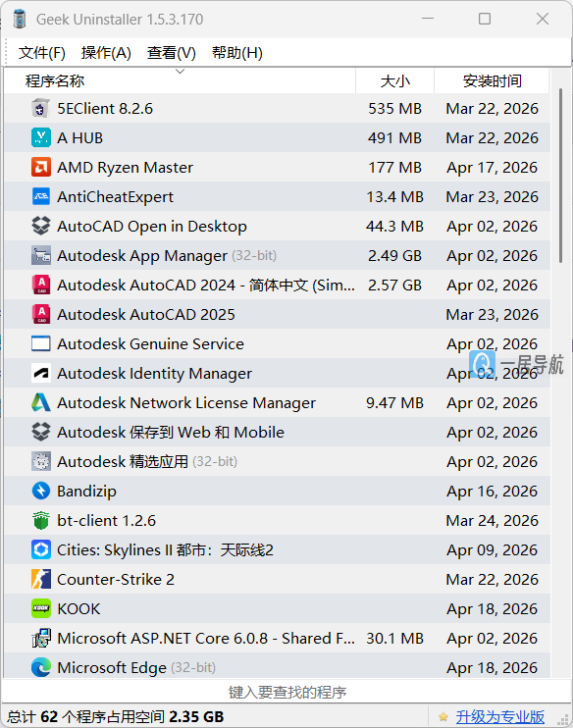Image resolution: width=573 pixels, height=728 pixels.
Task: Focus the 键入要查找的程序 search field
Action: click(286, 693)
